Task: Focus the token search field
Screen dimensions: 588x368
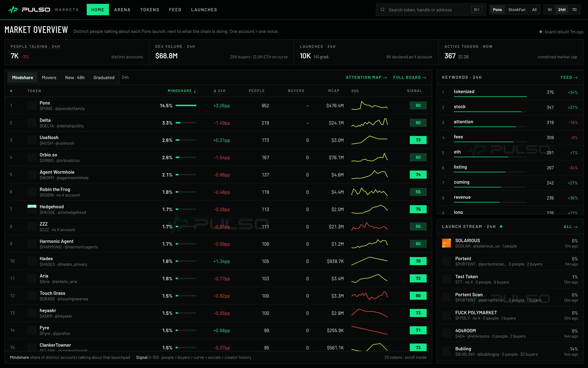Action: point(431,10)
